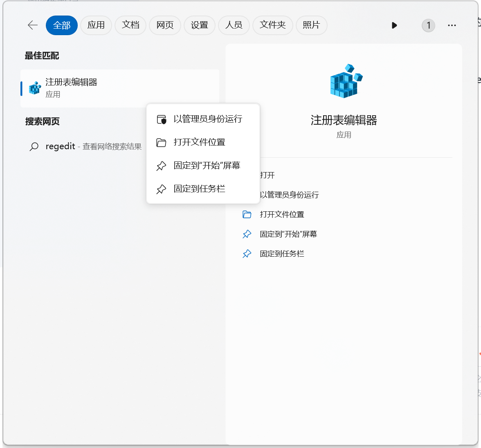Click the small registry cube icon in the results

[x=35, y=88]
